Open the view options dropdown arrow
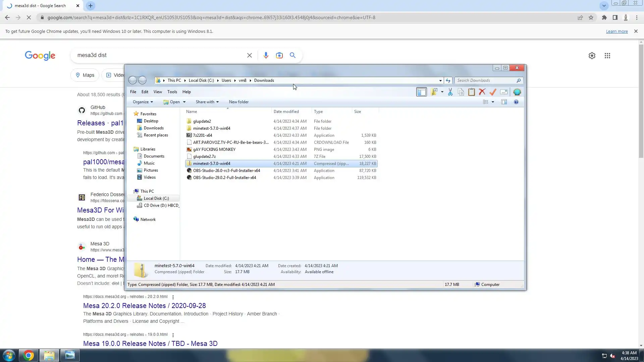The image size is (644, 362). (493, 102)
